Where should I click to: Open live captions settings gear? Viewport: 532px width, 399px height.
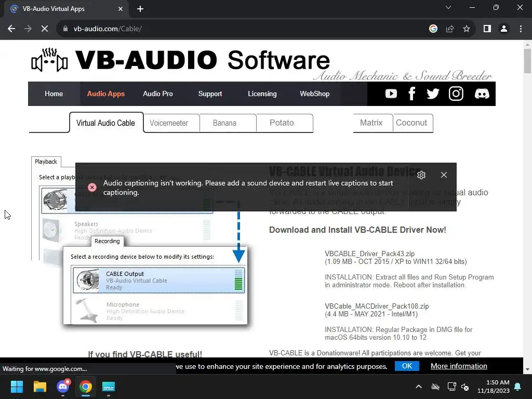pyautogui.click(x=421, y=175)
